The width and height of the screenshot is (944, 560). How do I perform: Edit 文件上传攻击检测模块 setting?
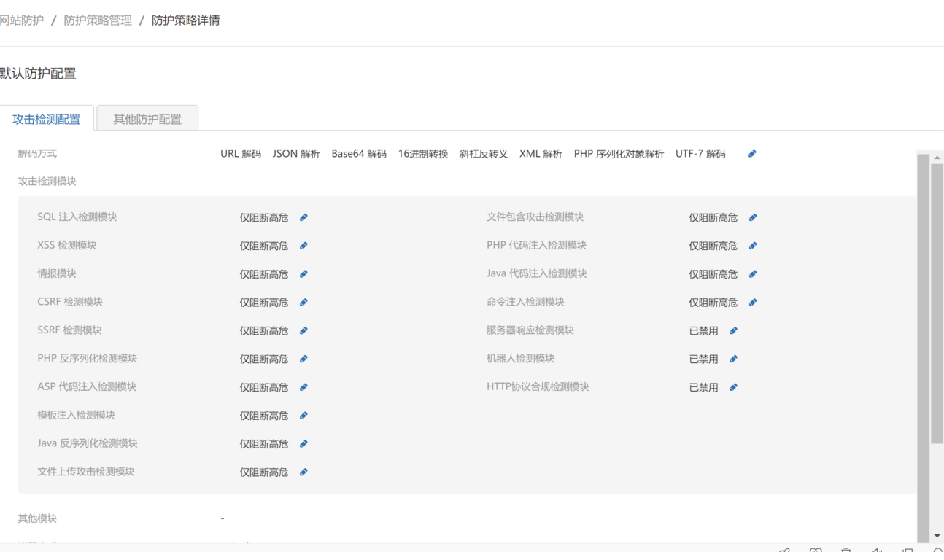pyautogui.click(x=303, y=472)
